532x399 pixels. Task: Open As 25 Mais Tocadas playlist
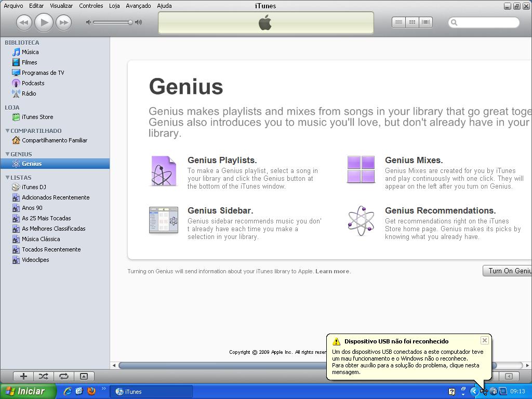click(x=55, y=218)
